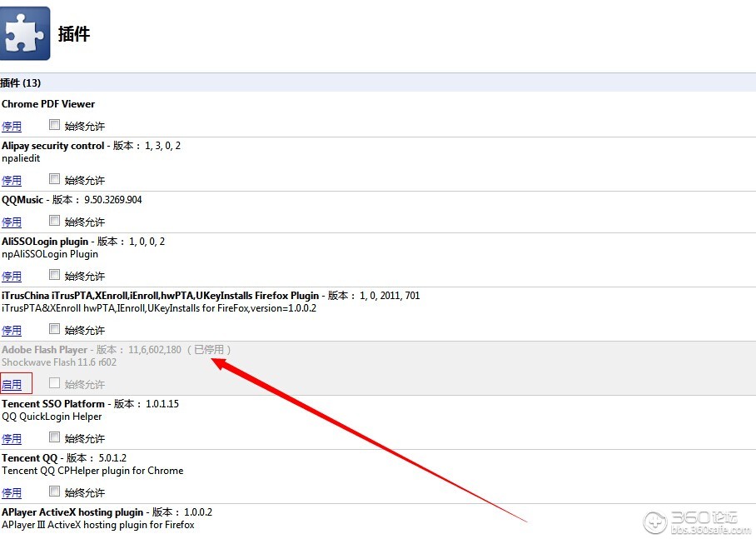Select the npAliSSOLogin Plugin description
756x539 pixels.
click(50, 254)
